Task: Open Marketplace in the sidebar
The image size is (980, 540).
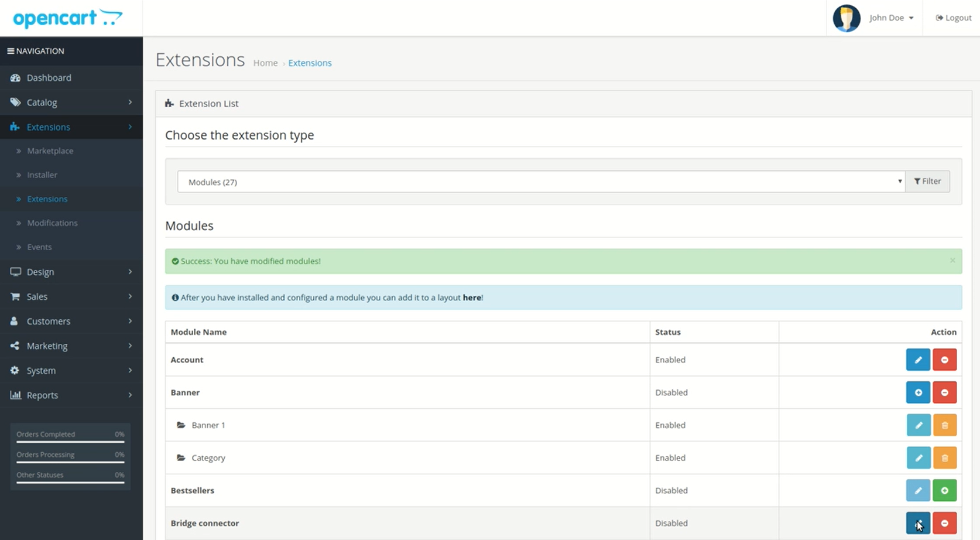Action: pyautogui.click(x=50, y=151)
